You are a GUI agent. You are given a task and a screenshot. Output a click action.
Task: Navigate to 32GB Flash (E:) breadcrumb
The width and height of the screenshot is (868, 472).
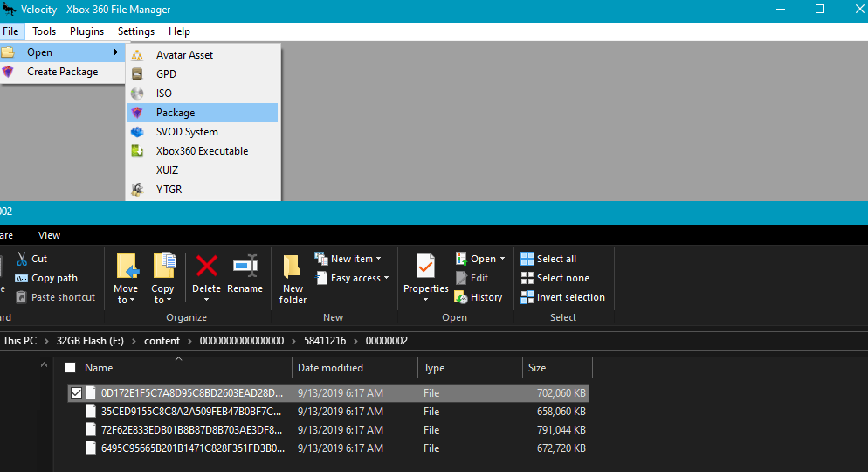coord(90,341)
